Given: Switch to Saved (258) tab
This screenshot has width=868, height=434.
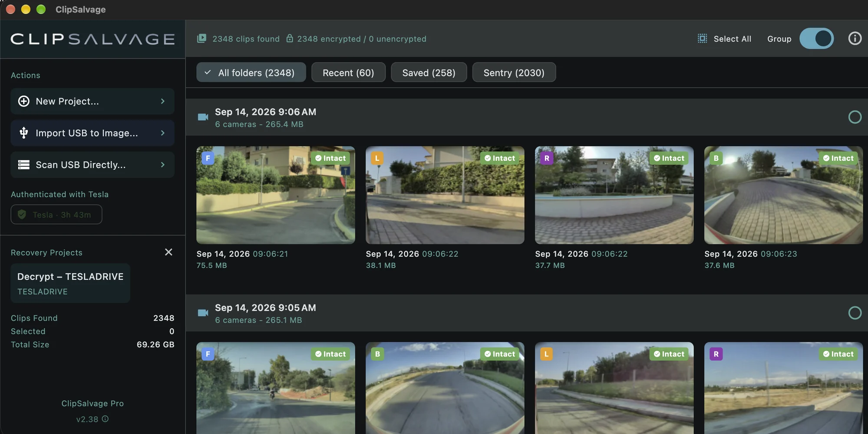Looking at the screenshot, I should coord(429,73).
